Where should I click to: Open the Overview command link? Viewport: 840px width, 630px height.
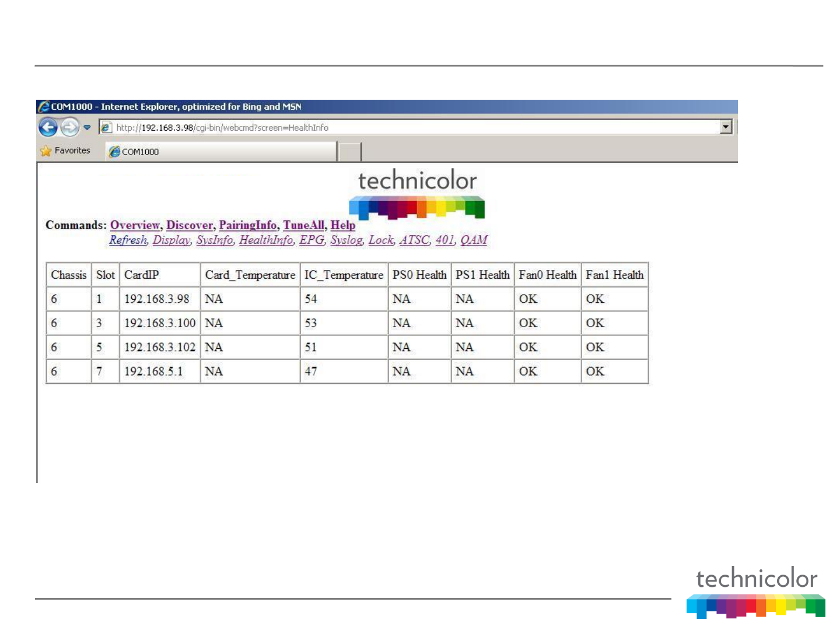pyautogui.click(x=135, y=225)
